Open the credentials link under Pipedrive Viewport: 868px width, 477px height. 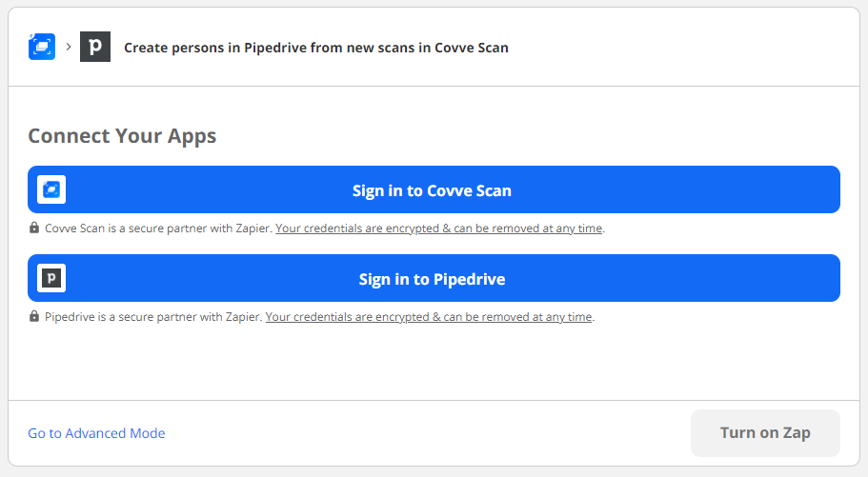(x=429, y=317)
